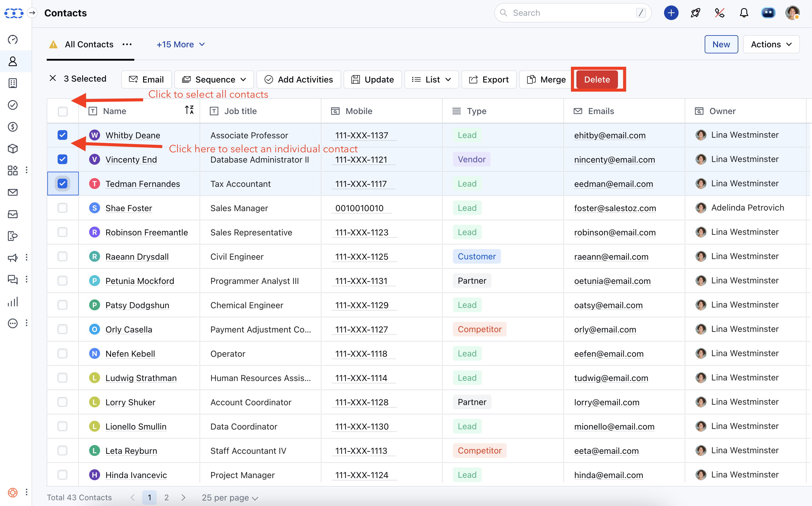Open the Robinson Freemantle contact link
This screenshot has width=812, height=506.
point(146,232)
